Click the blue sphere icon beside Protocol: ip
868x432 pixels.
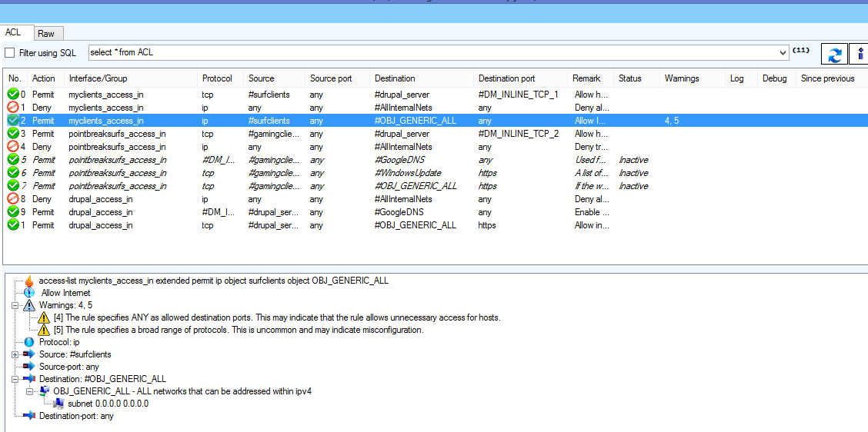[x=29, y=342]
